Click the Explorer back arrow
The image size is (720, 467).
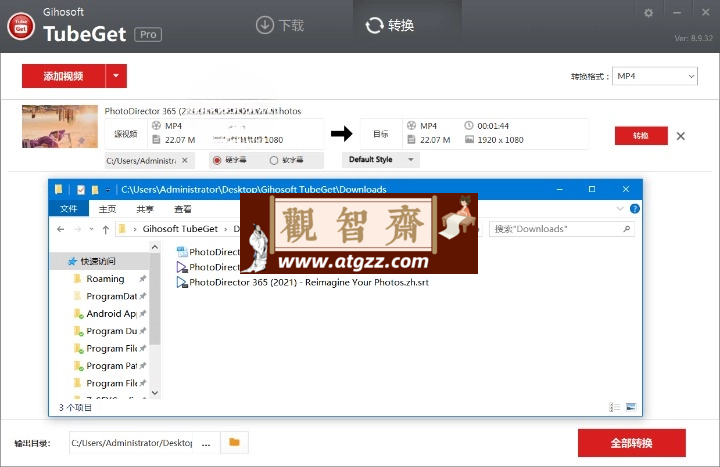point(61,229)
